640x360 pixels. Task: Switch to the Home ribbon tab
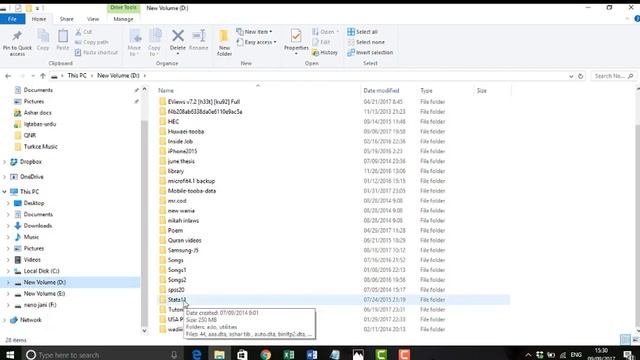[39, 19]
